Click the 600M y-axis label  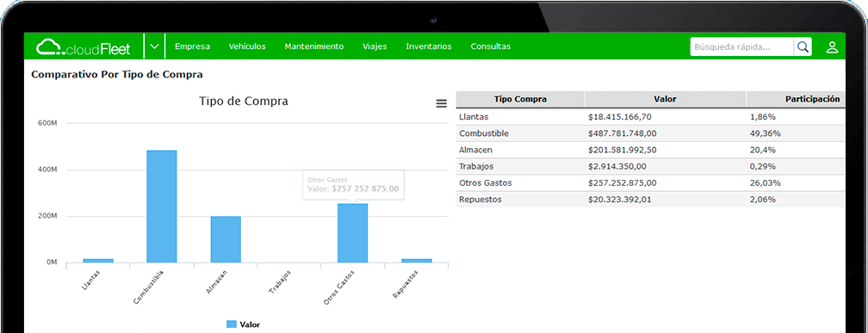coord(47,123)
